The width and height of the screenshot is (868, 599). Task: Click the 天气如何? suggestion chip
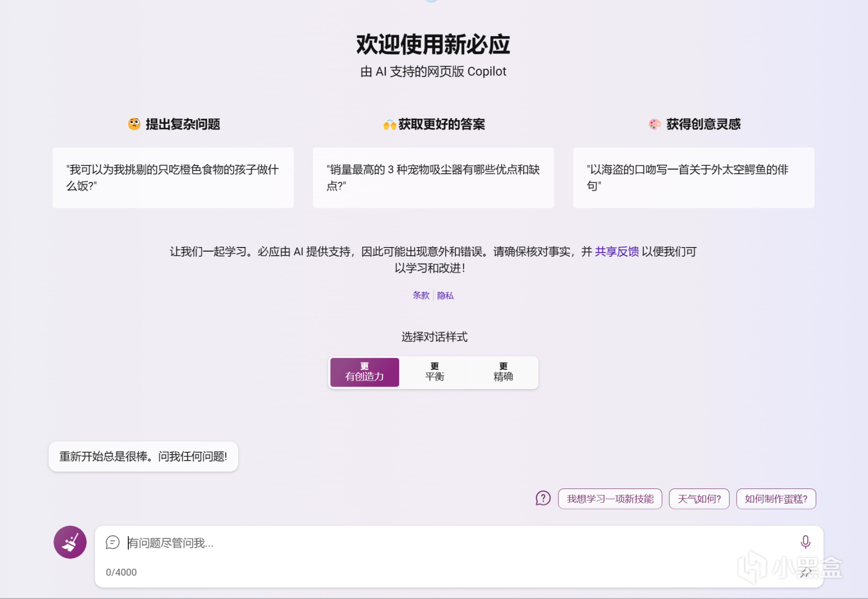click(x=699, y=499)
